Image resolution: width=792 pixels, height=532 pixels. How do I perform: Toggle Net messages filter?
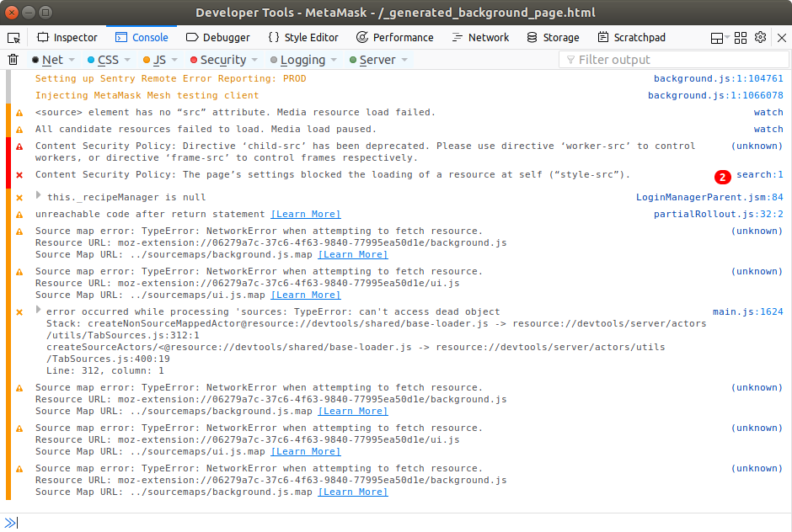[x=47, y=60]
